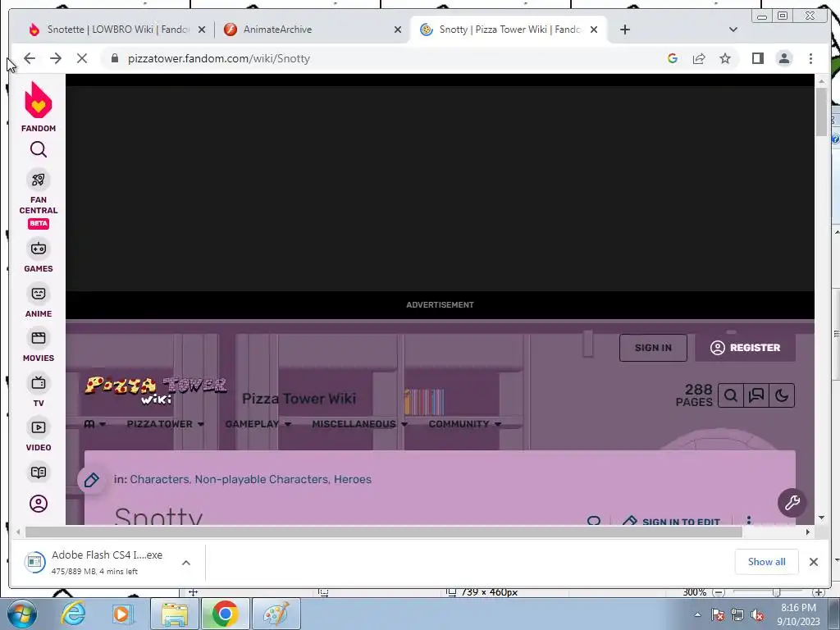
Task: Click Show all downloads
Action: (767, 562)
